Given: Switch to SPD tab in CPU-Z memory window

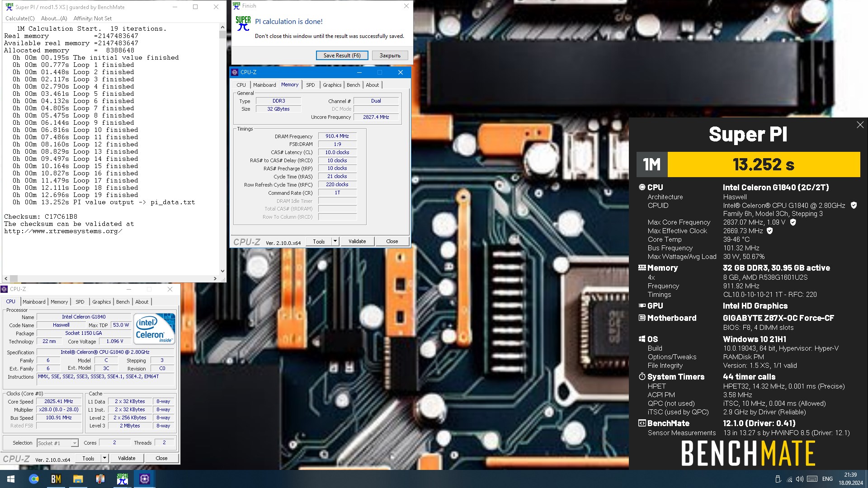Looking at the screenshot, I should click(311, 85).
